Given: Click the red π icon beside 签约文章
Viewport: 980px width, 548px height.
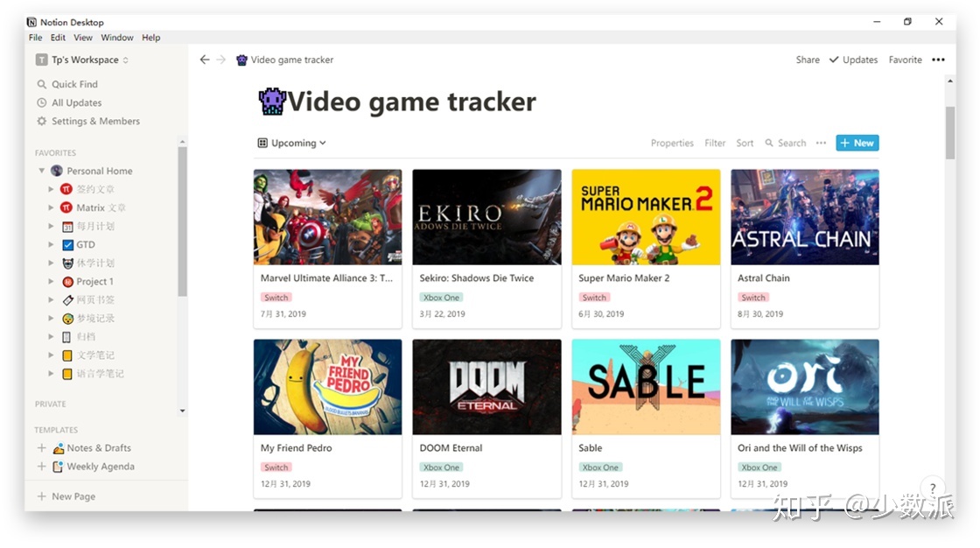Looking at the screenshot, I should (x=66, y=189).
